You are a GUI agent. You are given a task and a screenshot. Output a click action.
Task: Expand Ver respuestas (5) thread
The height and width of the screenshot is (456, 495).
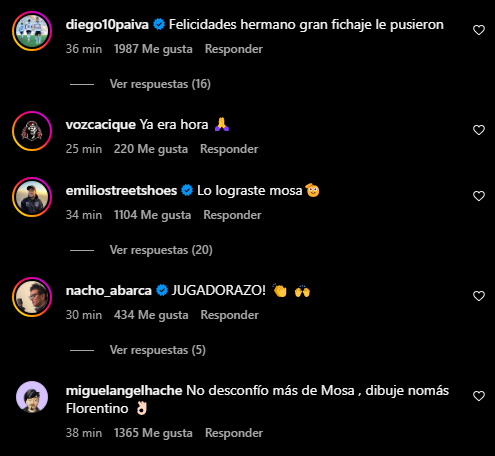coord(158,350)
